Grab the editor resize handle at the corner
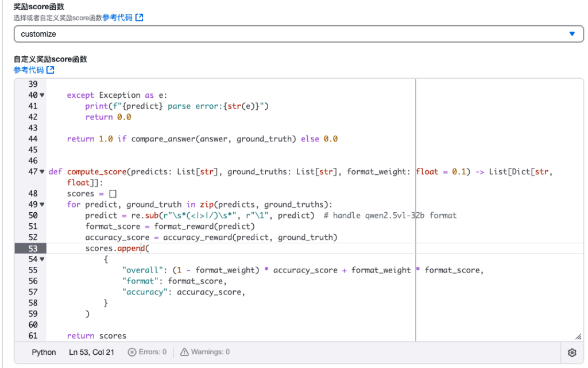Viewport: 588px width, 368px height. 579,337
